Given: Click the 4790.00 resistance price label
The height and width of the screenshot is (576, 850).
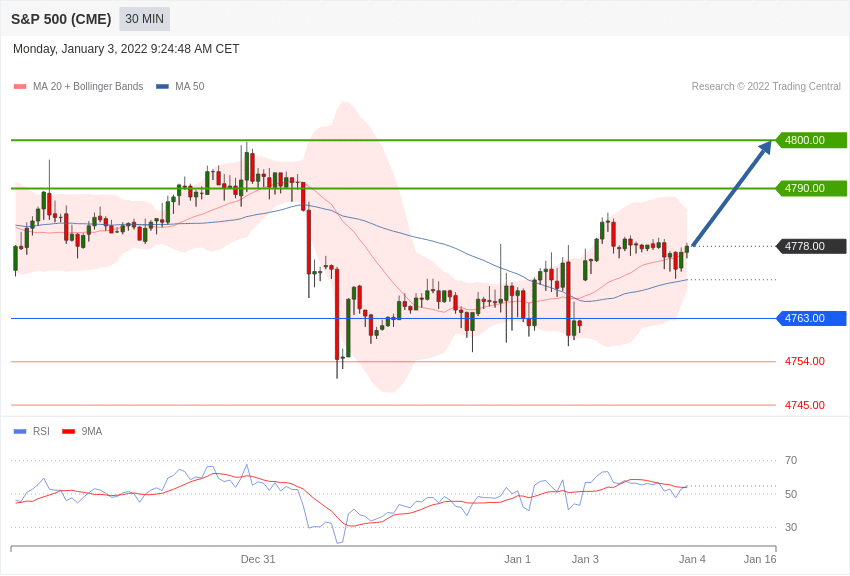Looking at the screenshot, I should [812, 189].
